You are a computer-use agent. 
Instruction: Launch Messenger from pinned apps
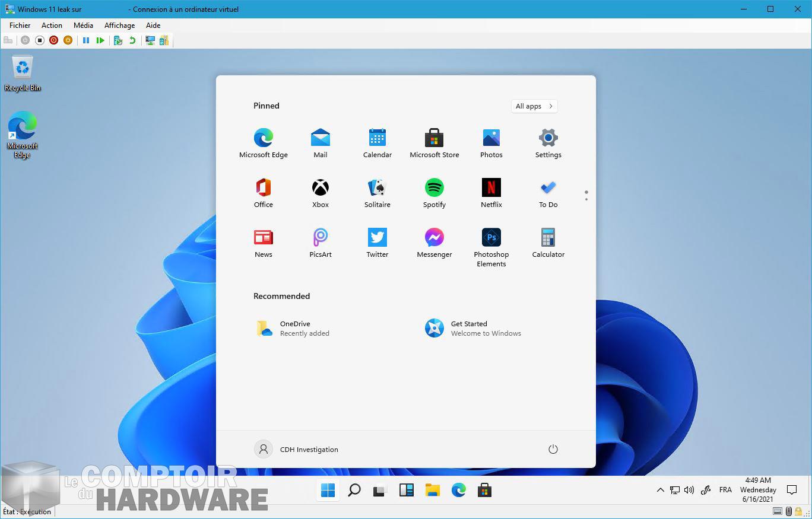click(x=434, y=243)
